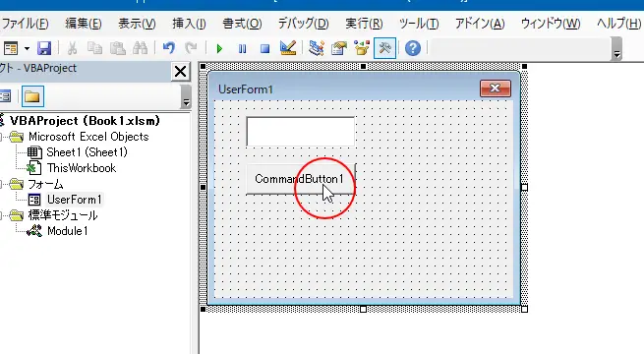Open Find with the binoculars icon
Screen dimensions: 644x354
tap(140, 48)
